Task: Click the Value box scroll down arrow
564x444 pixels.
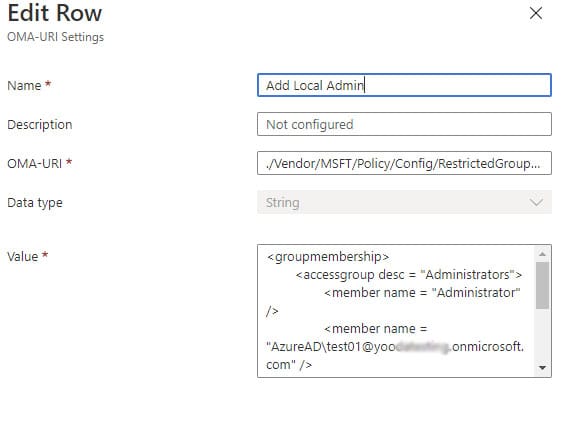Action: tap(542, 368)
